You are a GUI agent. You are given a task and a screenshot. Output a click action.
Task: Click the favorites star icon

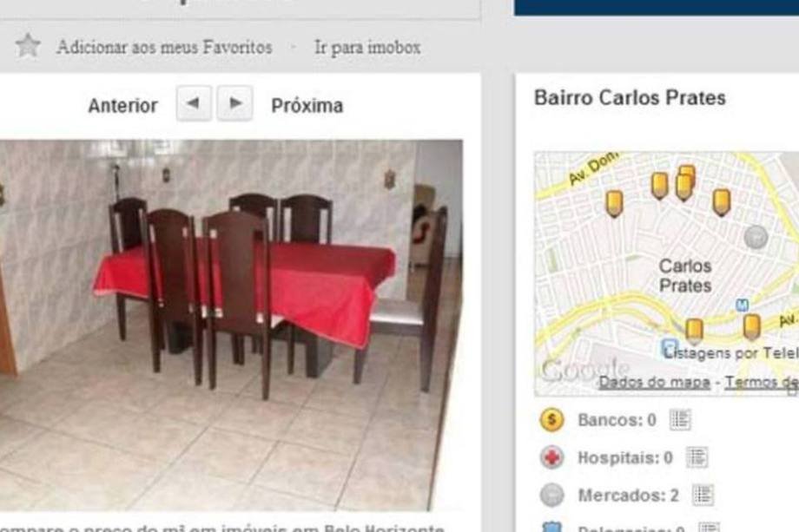(28, 45)
